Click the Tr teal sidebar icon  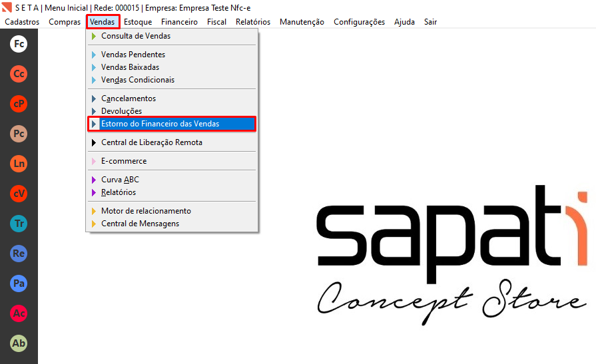coord(19,224)
